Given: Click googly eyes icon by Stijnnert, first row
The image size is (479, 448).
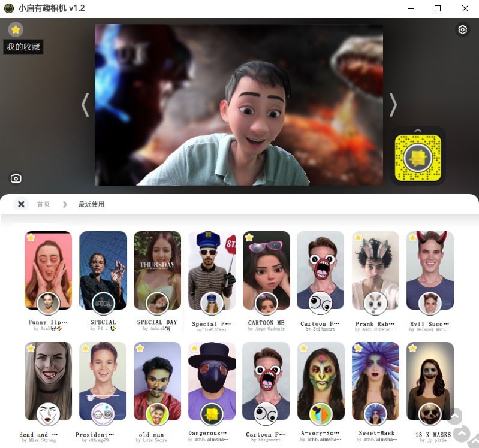Looking at the screenshot, I should pos(321,304).
